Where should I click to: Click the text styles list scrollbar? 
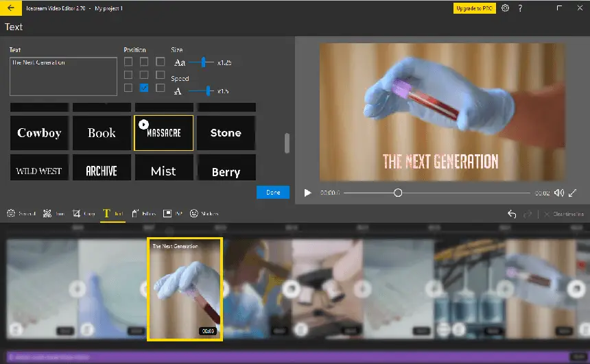point(287,143)
